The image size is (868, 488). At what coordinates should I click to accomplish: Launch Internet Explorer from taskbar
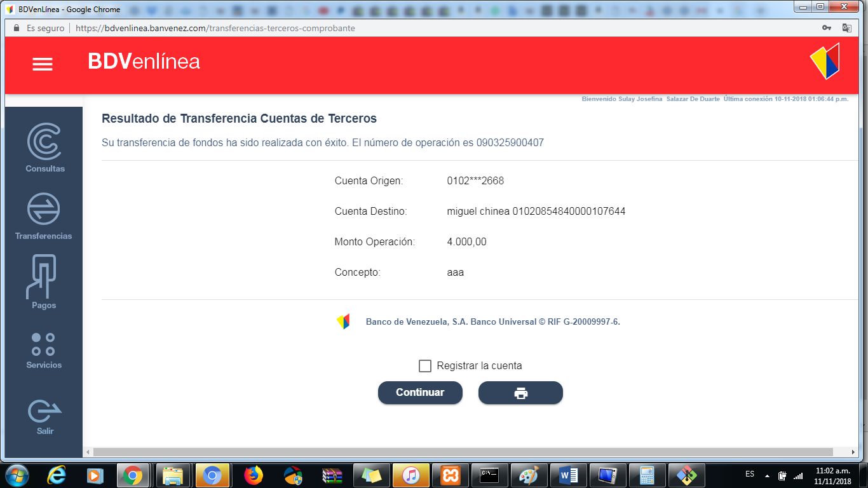(57, 475)
